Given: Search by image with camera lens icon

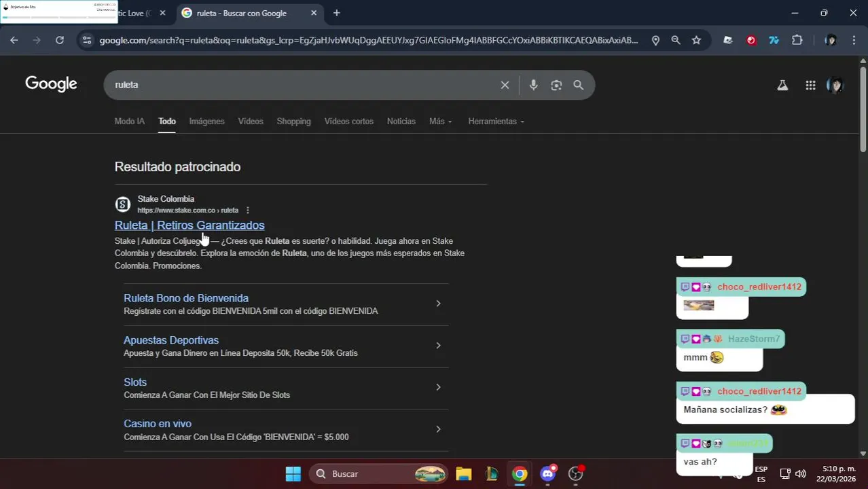Looking at the screenshot, I should click(556, 85).
